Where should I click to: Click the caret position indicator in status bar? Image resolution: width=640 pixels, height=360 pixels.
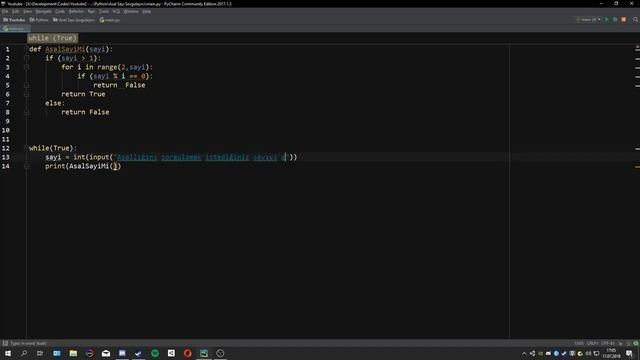[579, 343]
